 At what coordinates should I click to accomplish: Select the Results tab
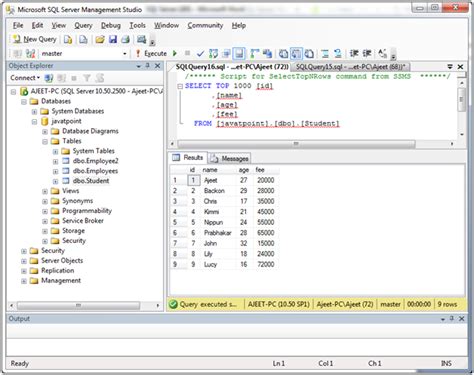coord(188,158)
